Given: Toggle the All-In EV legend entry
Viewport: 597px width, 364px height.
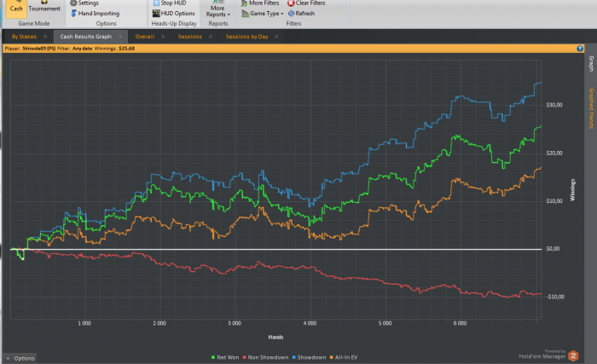Looking at the screenshot, I should click(344, 357).
